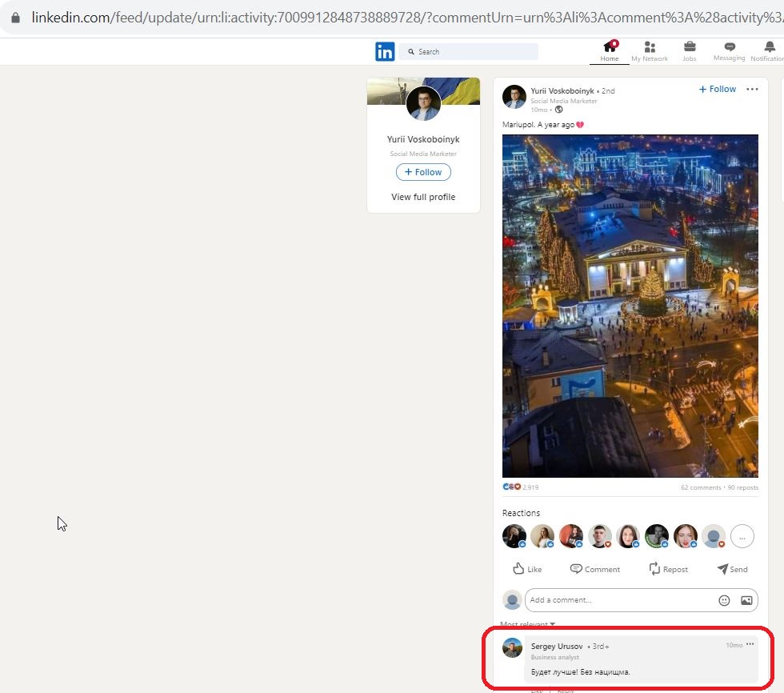Screen dimensions: 784x693
Task: Open the post's three-dot options menu
Action: point(752,89)
